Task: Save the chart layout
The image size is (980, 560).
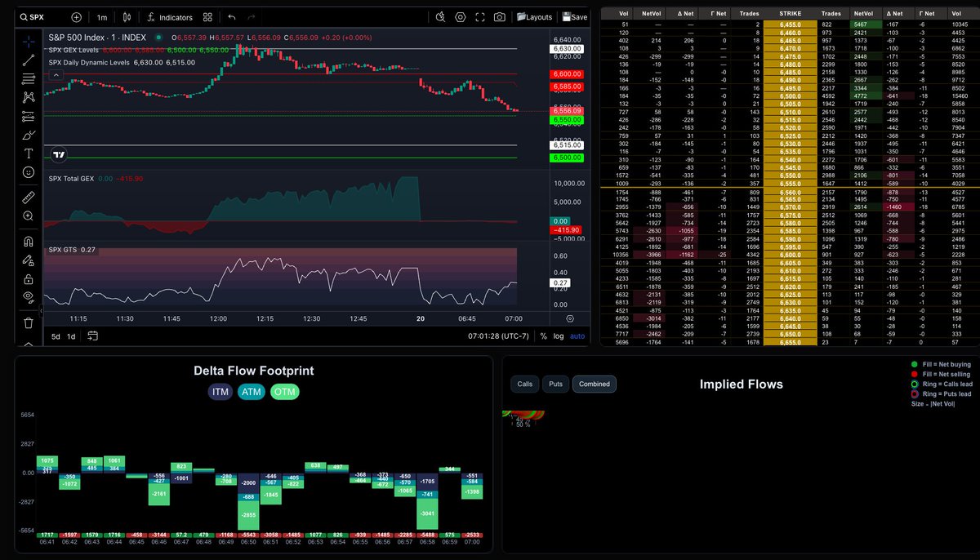Action: 574,17
